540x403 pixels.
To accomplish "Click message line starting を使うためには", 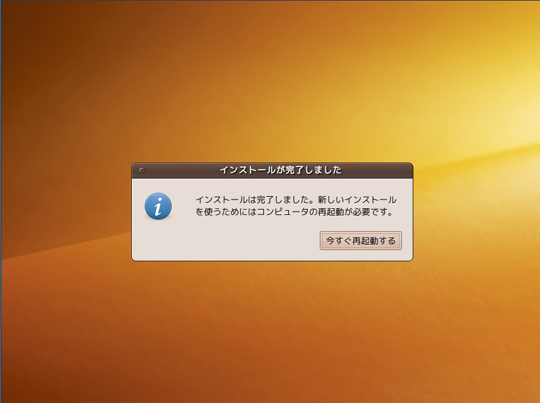I will pos(294,212).
